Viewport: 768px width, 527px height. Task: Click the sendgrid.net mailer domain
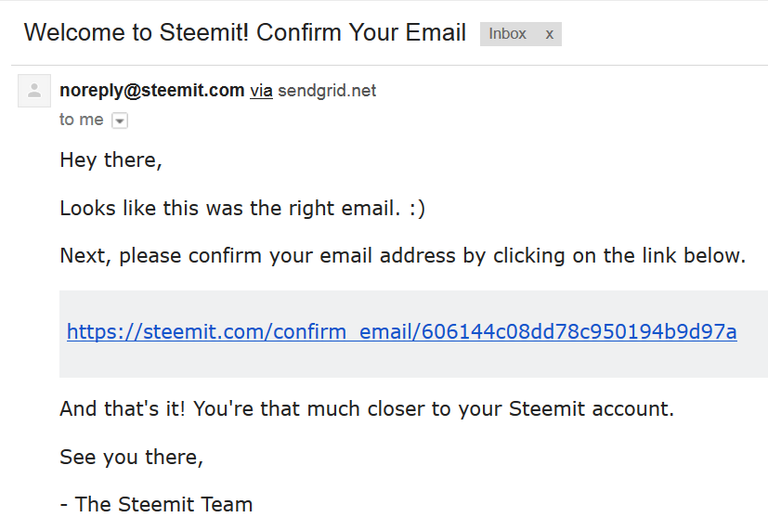pyautogui.click(x=327, y=90)
